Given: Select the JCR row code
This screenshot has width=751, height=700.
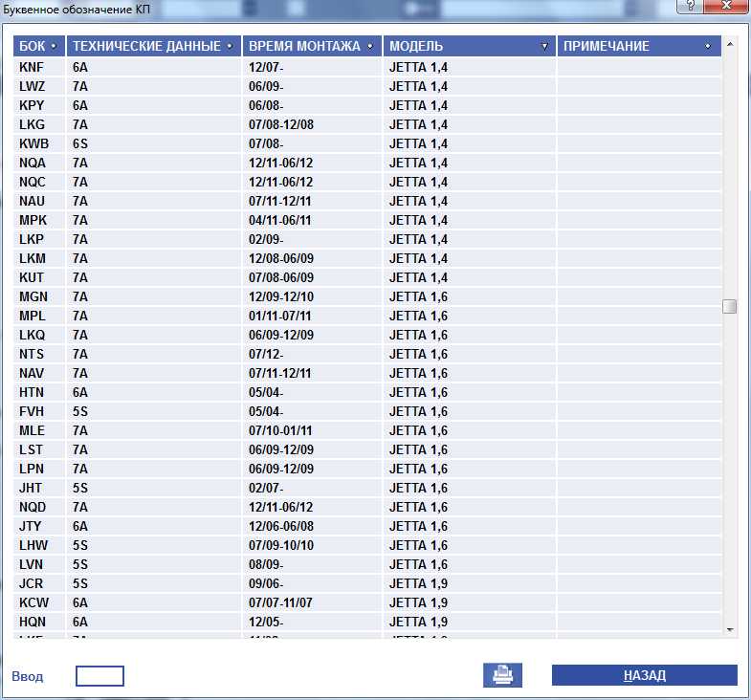Looking at the screenshot, I should point(32,583).
